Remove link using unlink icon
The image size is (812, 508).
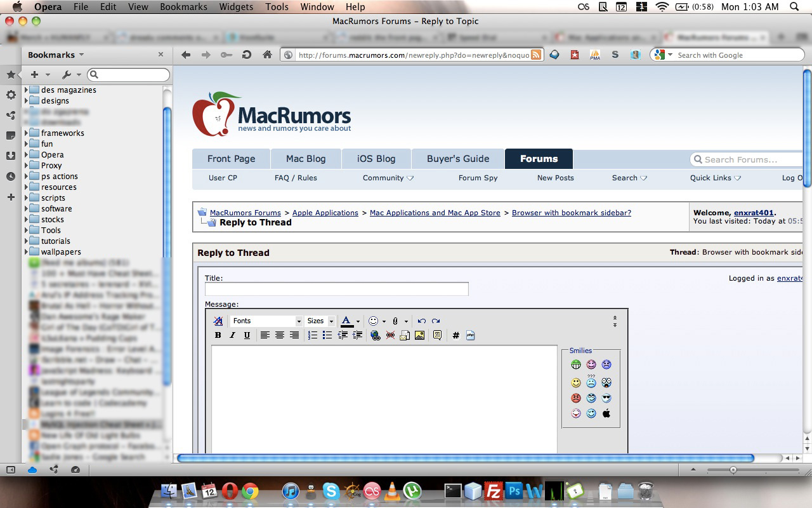(390, 335)
